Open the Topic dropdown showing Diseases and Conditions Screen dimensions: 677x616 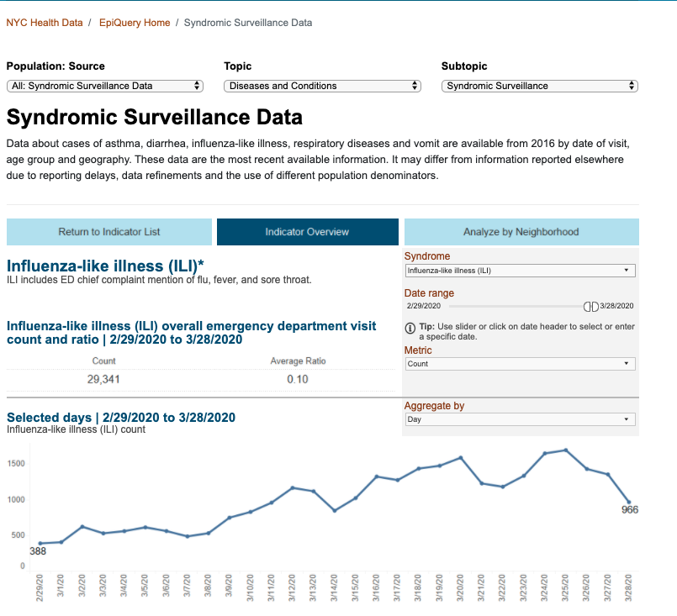322,86
